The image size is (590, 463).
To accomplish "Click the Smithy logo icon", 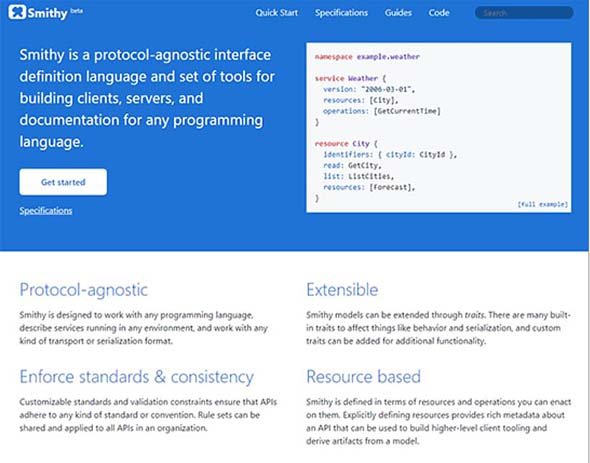I will click(x=17, y=12).
